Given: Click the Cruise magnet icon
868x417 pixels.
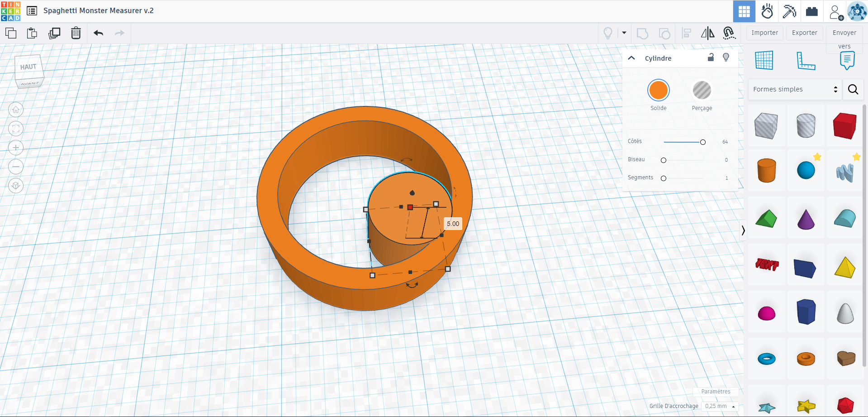Looking at the screenshot, I should (729, 33).
